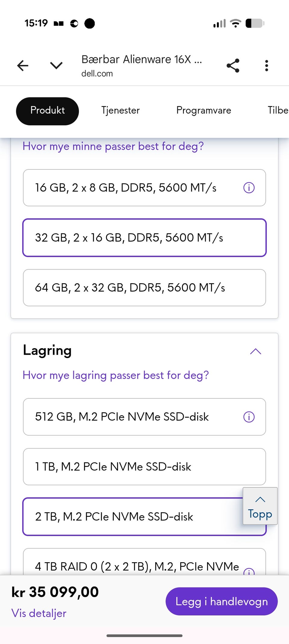Collapse the Lagring section

coord(256,351)
